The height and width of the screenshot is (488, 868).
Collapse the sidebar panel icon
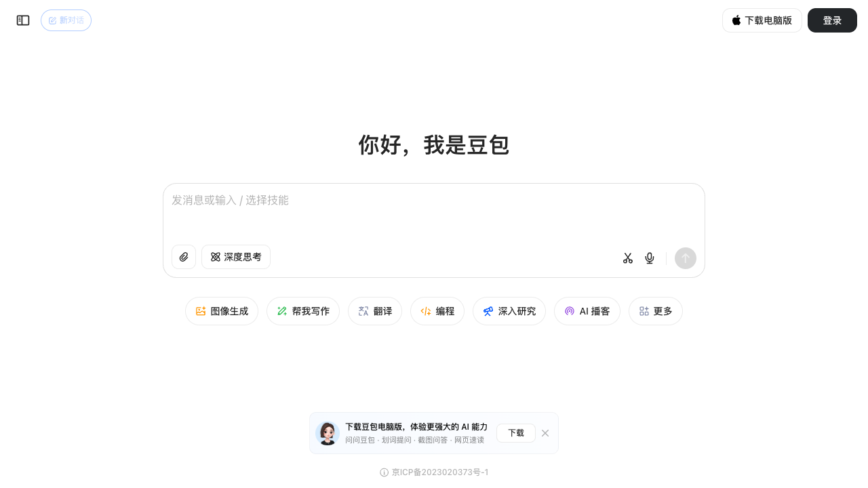click(22, 20)
